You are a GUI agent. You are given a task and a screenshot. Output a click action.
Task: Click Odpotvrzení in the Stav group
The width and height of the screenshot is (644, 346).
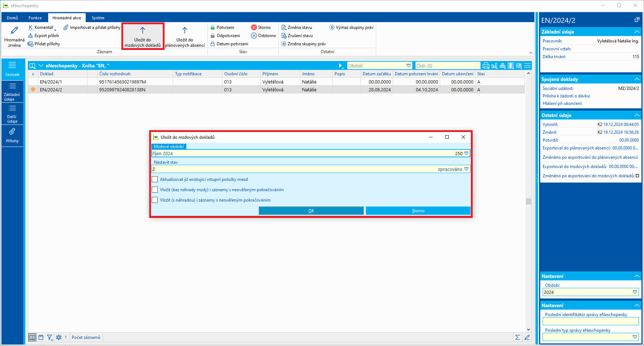pyautogui.click(x=225, y=36)
